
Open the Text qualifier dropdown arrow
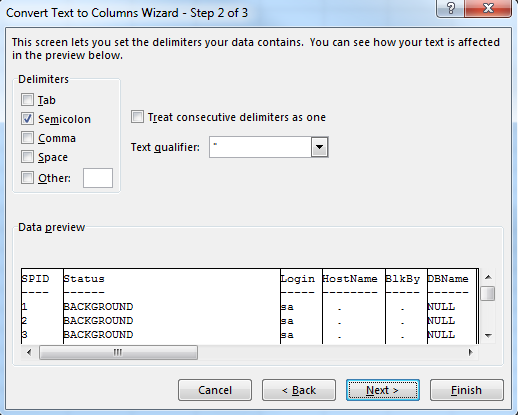319,147
